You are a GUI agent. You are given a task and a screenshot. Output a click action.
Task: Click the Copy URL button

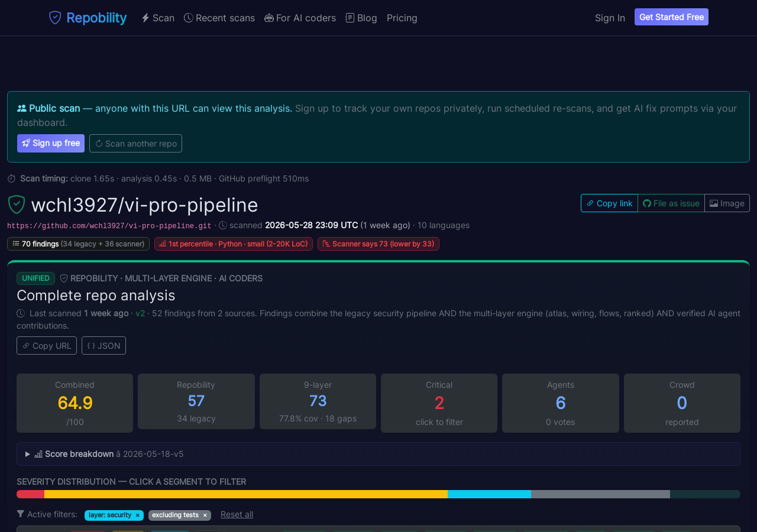coord(47,345)
